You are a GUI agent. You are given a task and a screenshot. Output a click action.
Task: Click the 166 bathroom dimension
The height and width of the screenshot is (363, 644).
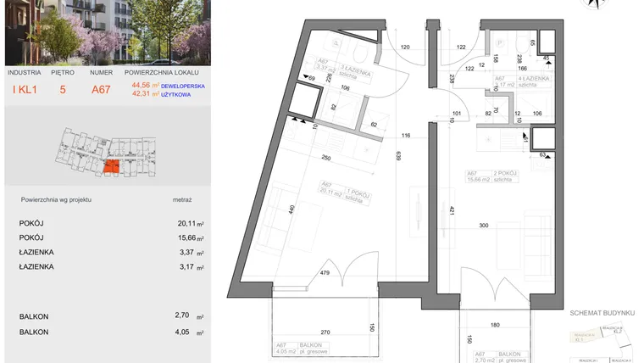coord(522,68)
